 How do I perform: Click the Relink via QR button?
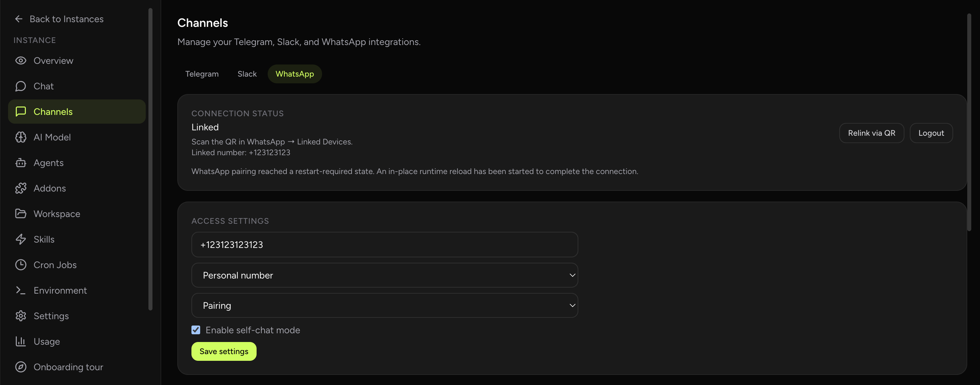pos(872,133)
